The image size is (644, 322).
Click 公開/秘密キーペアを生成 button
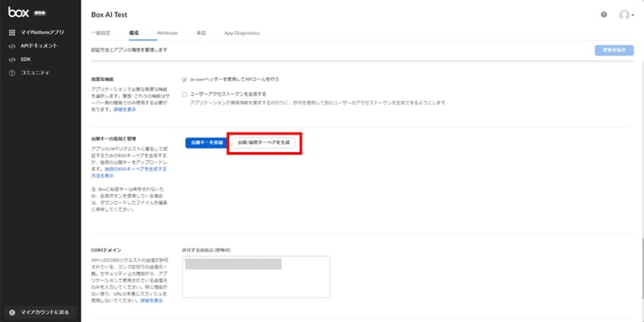[x=264, y=142]
